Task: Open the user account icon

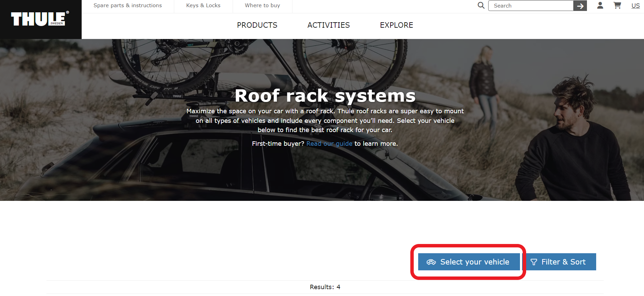Action: [600, 5]
